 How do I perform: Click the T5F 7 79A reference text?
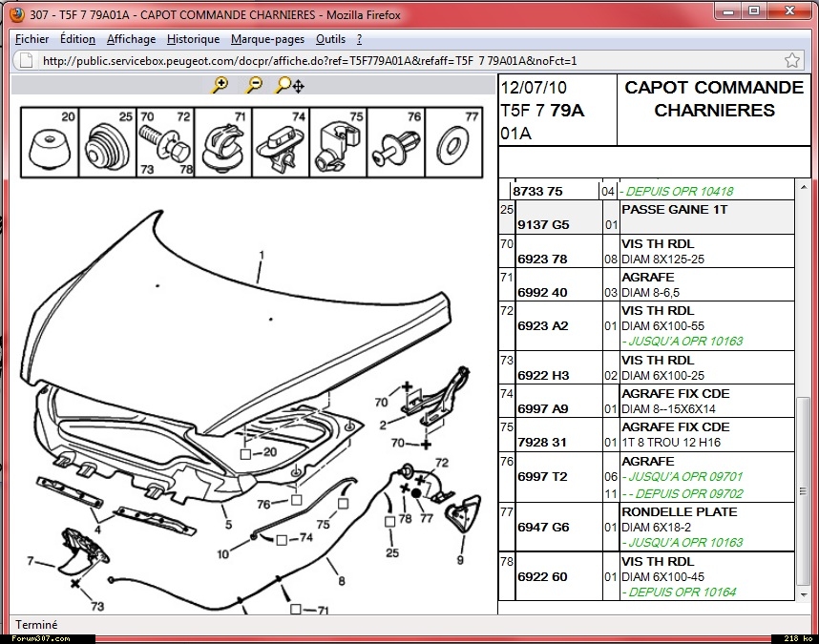point(542,111)
